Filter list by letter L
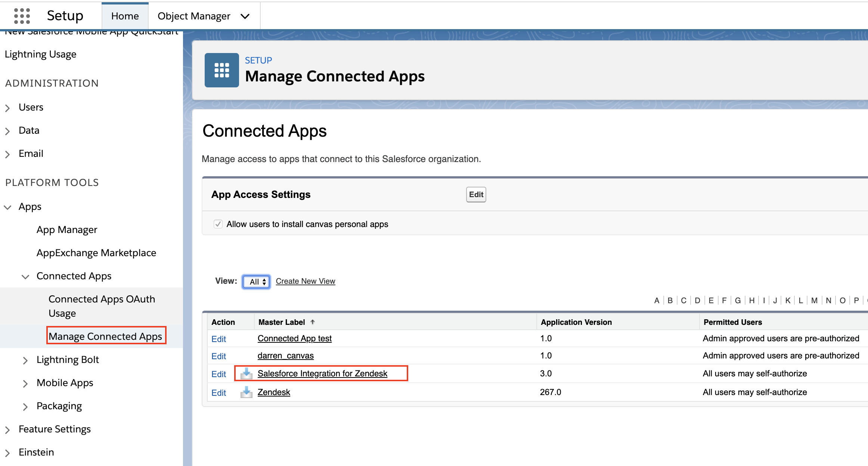 click(801, 301)
